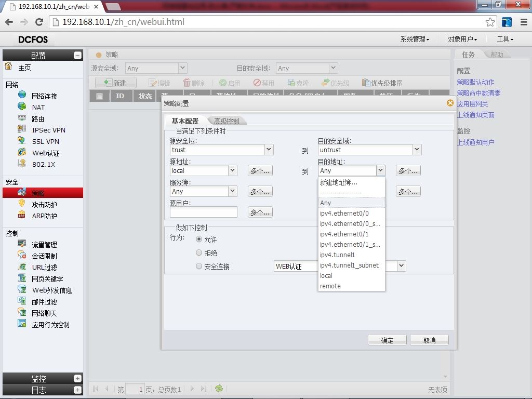Open the 主页 home icon in sidebar
532x399 pixels.
(8, 66)
